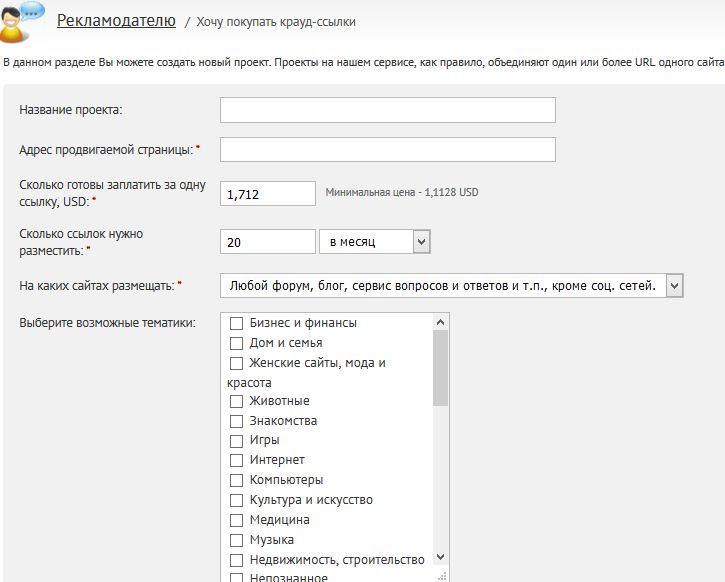Screen dimensions: 725x582
Task: Open the Рекламодателю link
Action: pos(116,20)
